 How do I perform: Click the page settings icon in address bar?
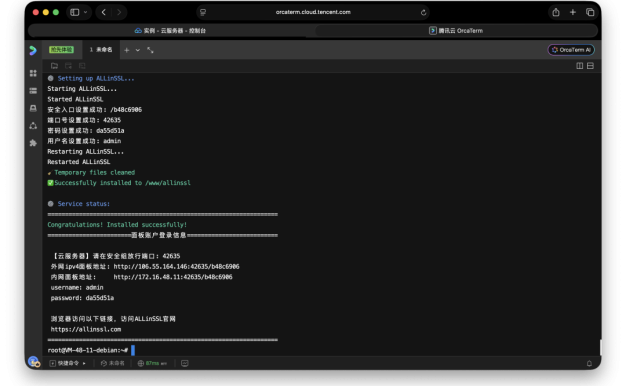(x=203, y=12)
